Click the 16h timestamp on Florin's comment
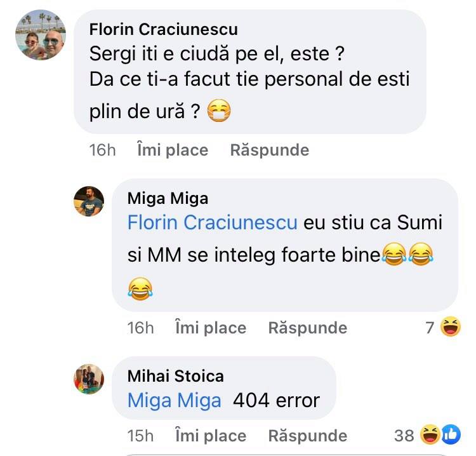Screen dimensions: 476x456 click(x=102, y=150)
